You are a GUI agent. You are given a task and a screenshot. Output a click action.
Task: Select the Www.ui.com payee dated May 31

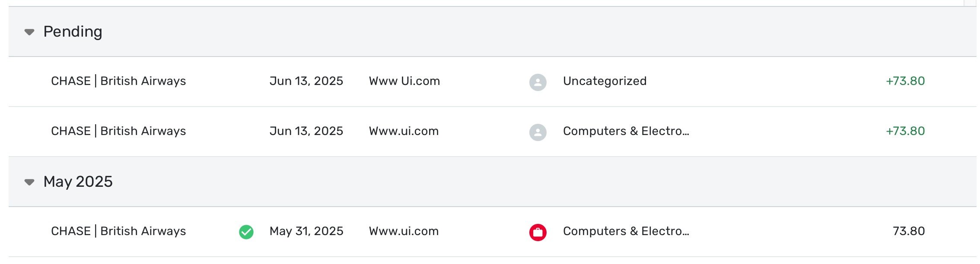coord(404,231)
